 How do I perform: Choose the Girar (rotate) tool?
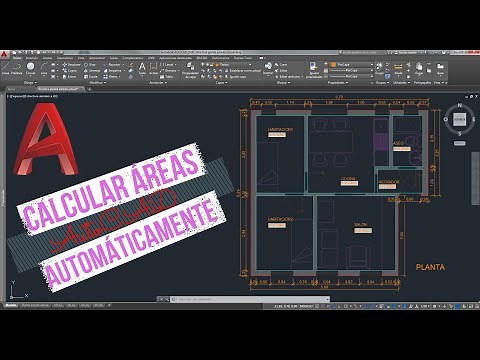(x=90, y=65)
